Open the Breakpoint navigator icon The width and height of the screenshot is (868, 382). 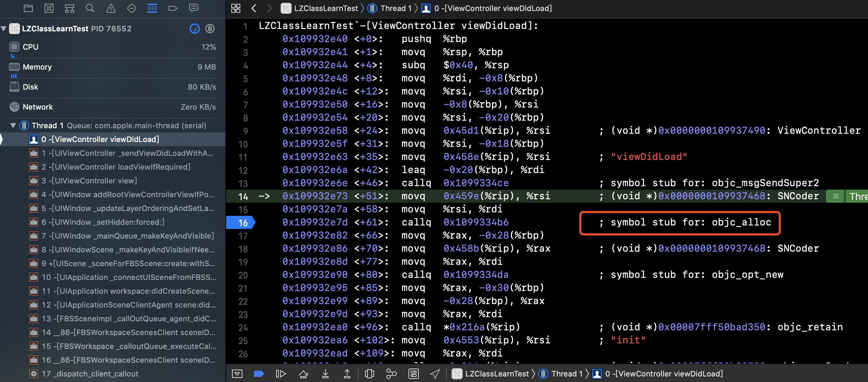pyautogui.click(x=173, y=8)
